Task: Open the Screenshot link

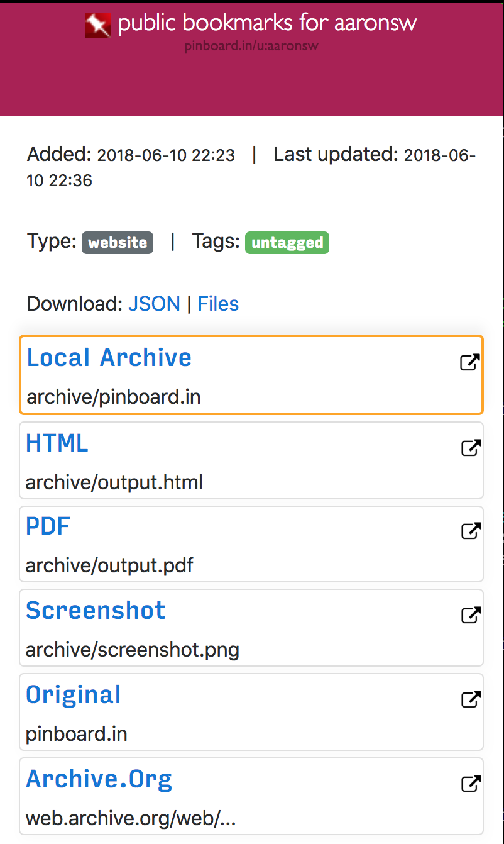Action: click(x=96, y=610)
